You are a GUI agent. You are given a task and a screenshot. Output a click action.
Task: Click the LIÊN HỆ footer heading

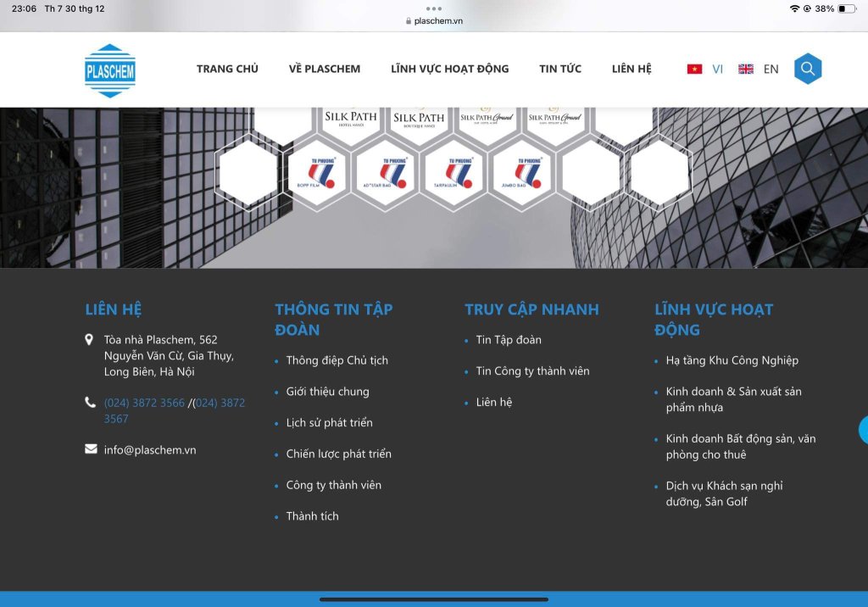[114, 309]
